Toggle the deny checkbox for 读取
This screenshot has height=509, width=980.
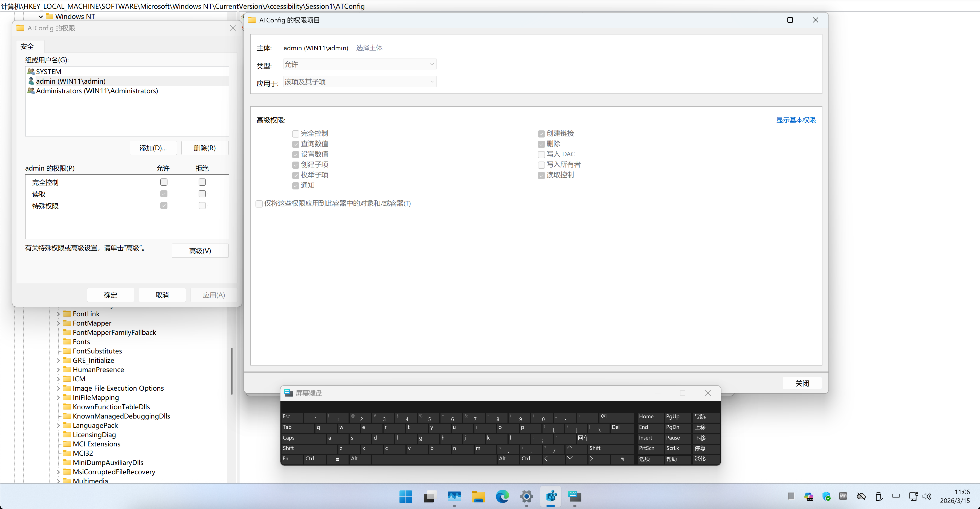click(202, 194)
